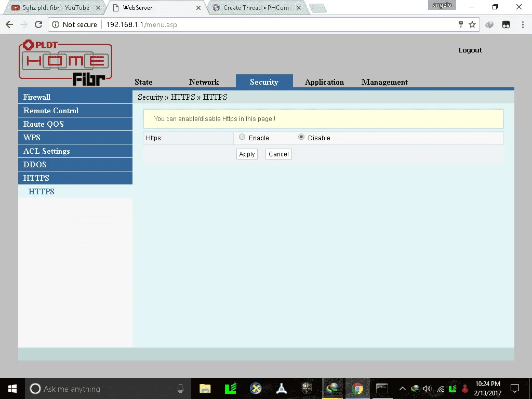This screenshot has width=532, height=399.
Task: Go back using the browser back arrow
Action: tap(9, 24)
